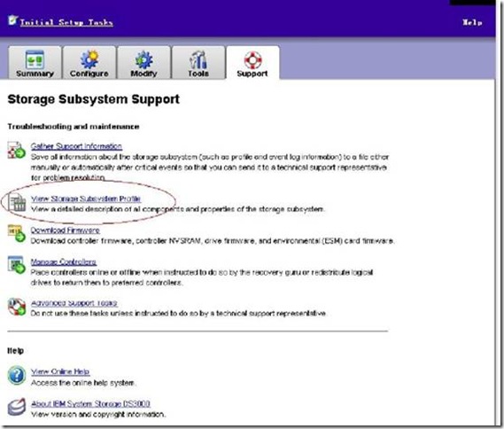
Task: Click the Summary tab icon
Action: tap(35, 59)
